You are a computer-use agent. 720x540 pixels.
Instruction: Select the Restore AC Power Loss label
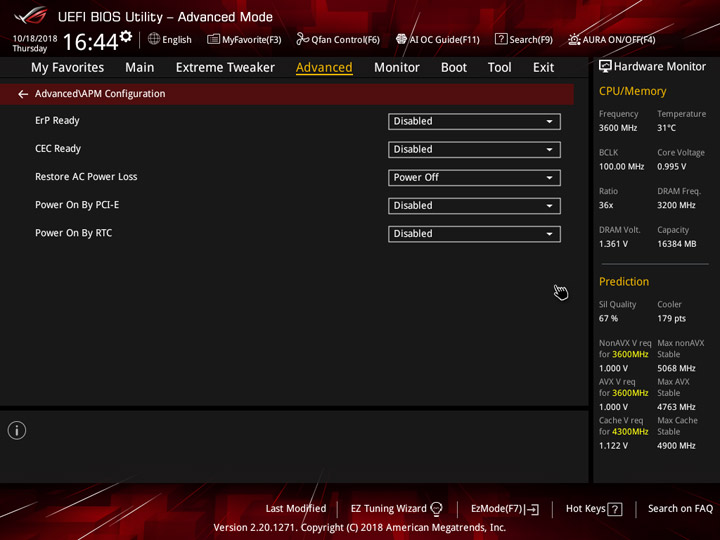coord(86,177)
